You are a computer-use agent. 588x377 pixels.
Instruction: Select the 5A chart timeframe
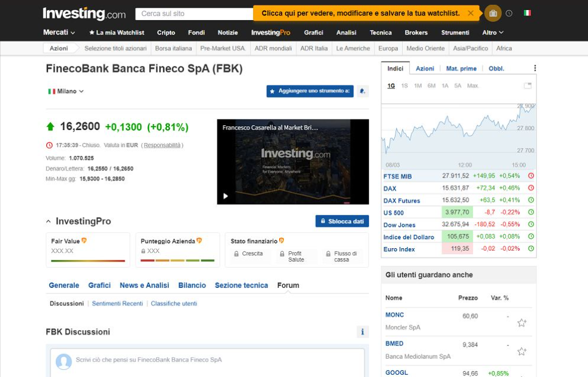[458, 86]
